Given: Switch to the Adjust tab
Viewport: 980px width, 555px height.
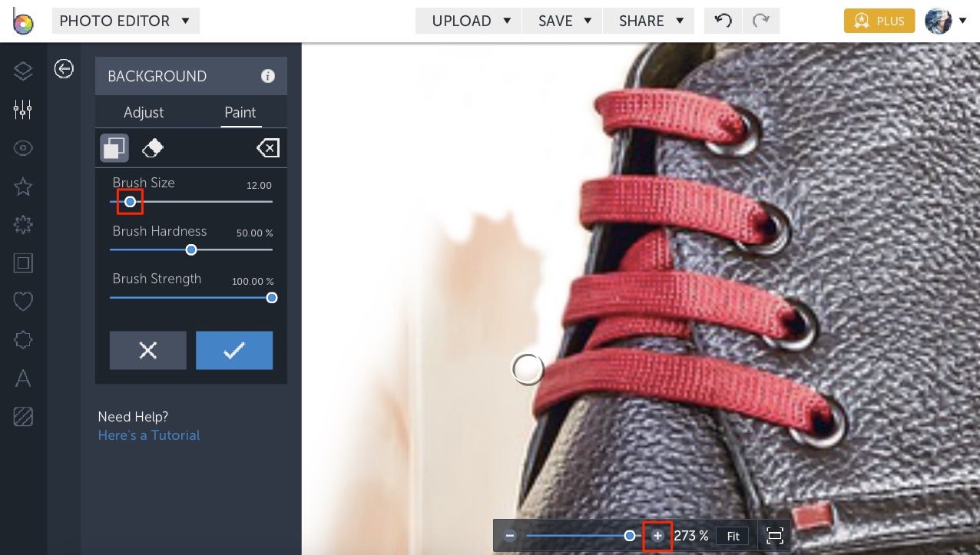Looking at the screenshot, I should 143,112.
